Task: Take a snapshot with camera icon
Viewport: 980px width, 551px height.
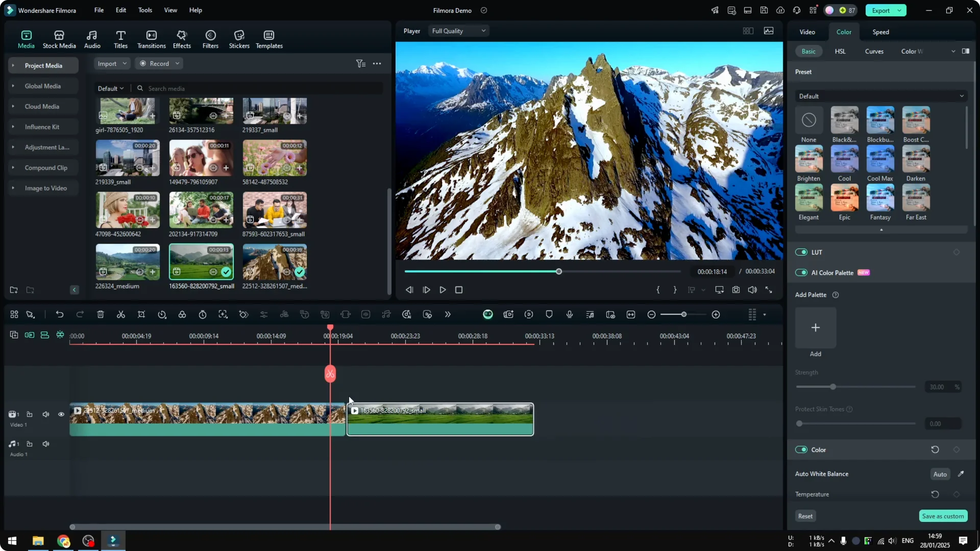Action: (x=736, y=290)
